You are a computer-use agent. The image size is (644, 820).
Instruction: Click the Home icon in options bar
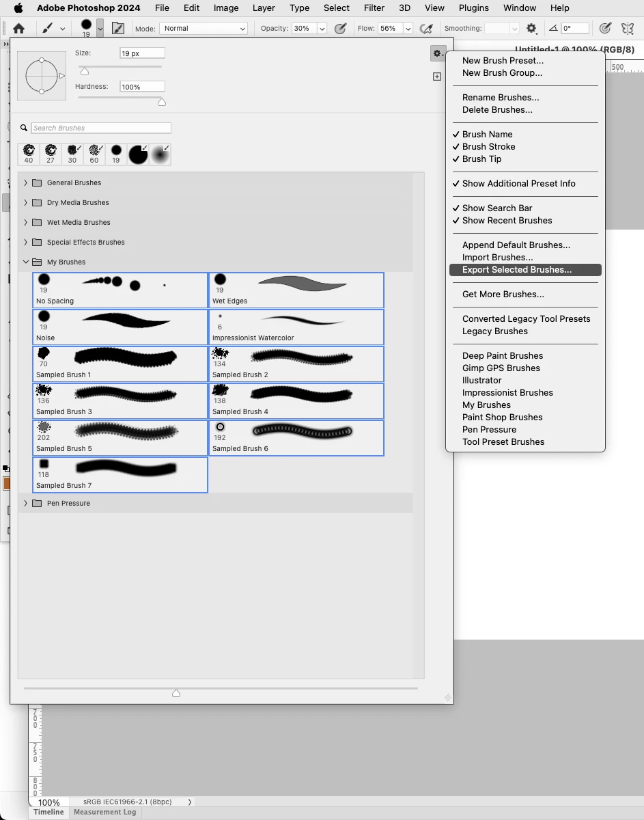point(18,29)
